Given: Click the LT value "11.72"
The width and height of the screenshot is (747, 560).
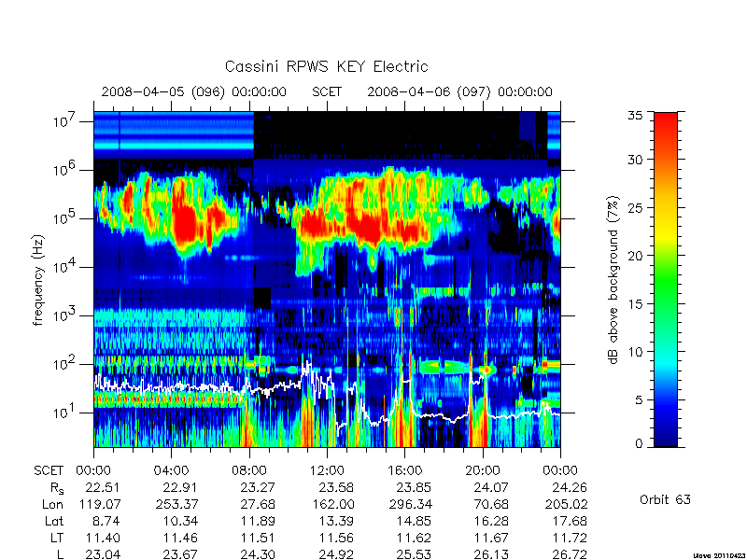Looking at the screenshot, I should coord(570,539).
